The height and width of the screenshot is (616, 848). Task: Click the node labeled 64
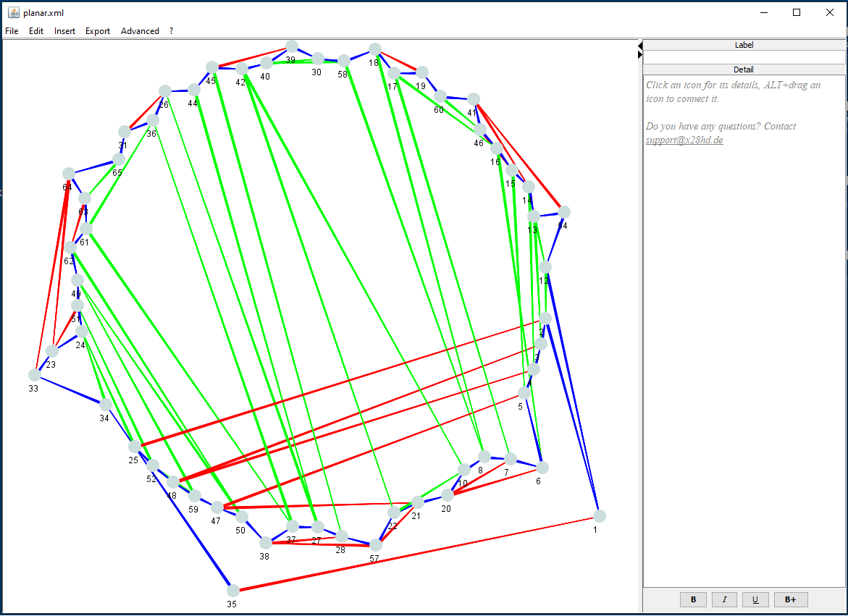(68, 174)
